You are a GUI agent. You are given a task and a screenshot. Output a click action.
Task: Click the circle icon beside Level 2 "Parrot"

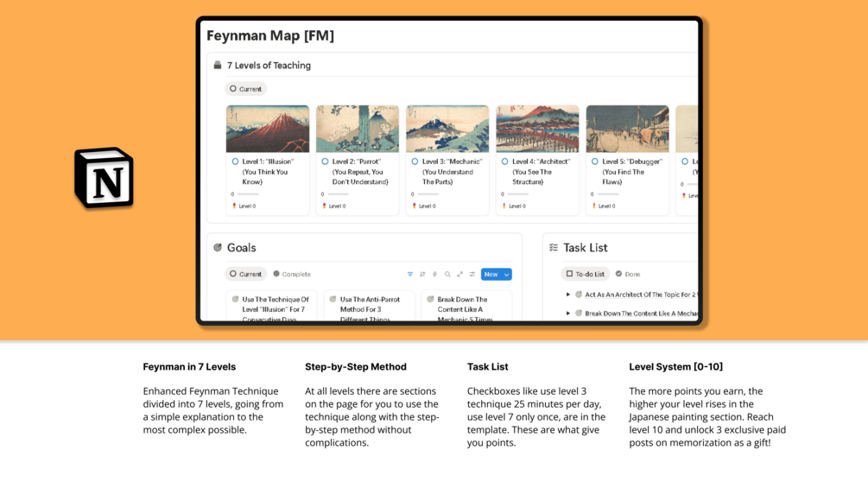[x=325, y=162]
